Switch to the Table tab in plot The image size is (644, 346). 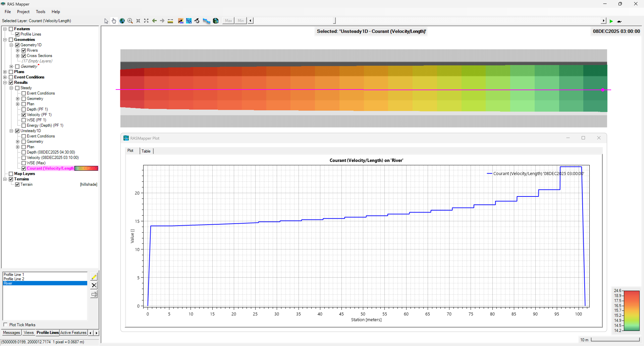146,151
